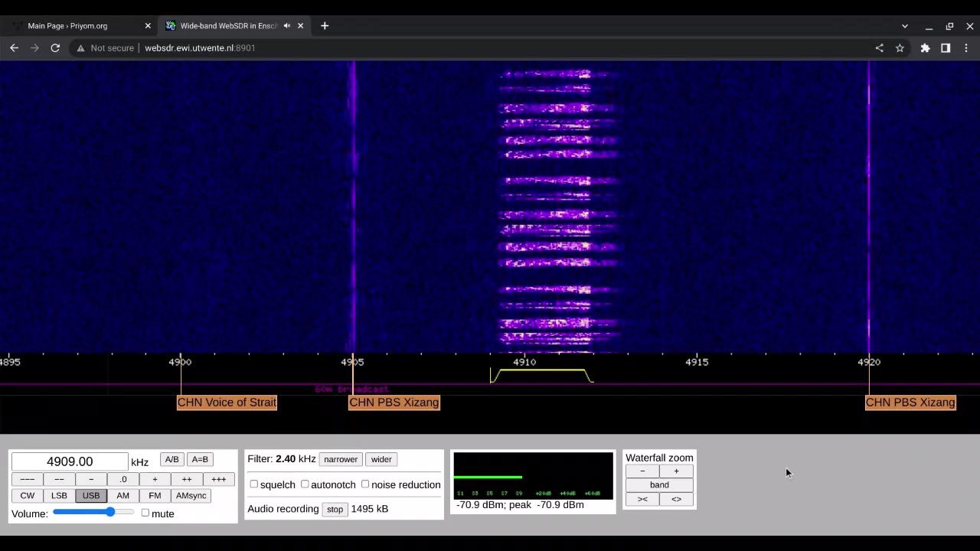Image resolution: width=980 pixels, height=551 pixels.
Task: Enable the squelch checkbox
Action: click(254, 484)
